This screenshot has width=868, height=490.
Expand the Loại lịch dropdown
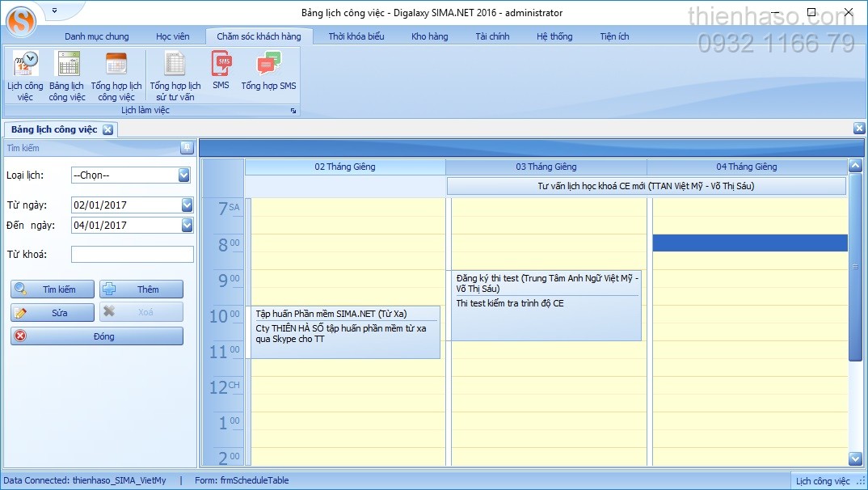click(184, 175)
